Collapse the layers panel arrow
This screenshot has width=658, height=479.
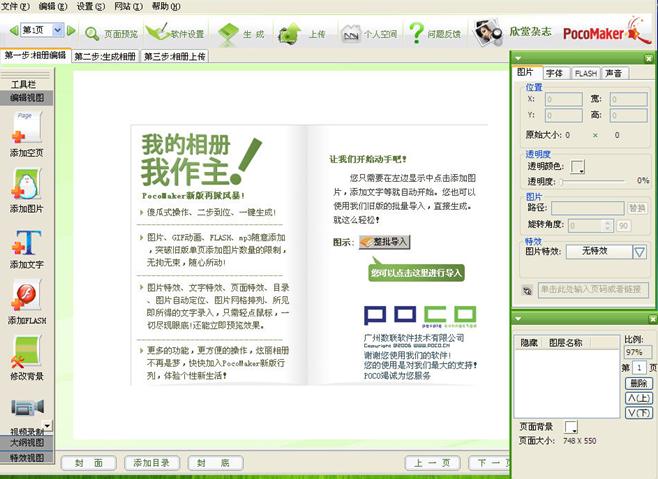[x=518, y=319]
